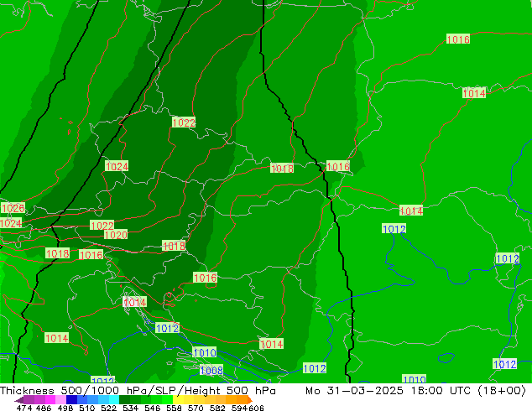Pick the darkest green legend swatch above 534
Image resolution: width=532 pixels, height=411 pixels.
coord(124,400)
